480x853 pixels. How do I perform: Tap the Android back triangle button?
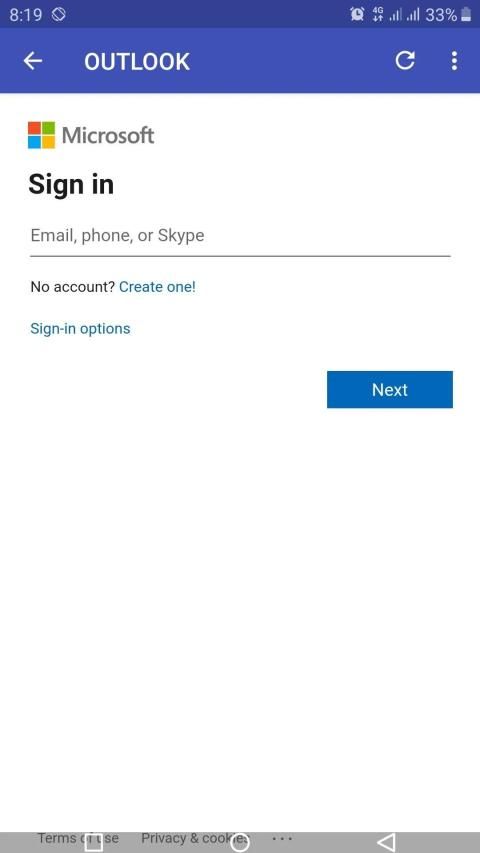[x=386, y=842]
